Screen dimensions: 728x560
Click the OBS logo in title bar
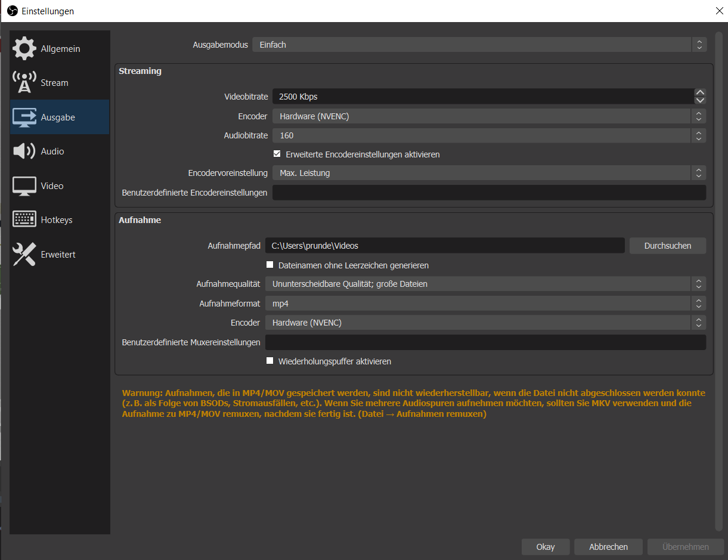point(12,11)
